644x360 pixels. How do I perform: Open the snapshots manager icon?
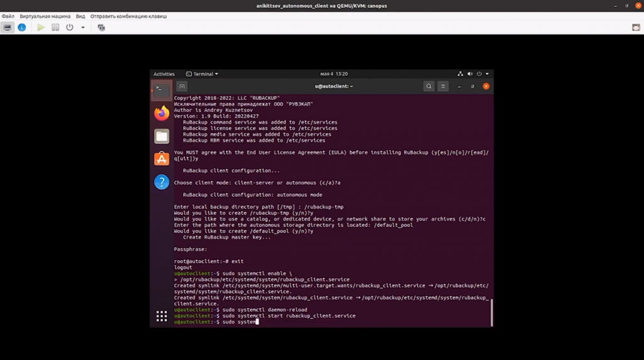click(101, 28)
